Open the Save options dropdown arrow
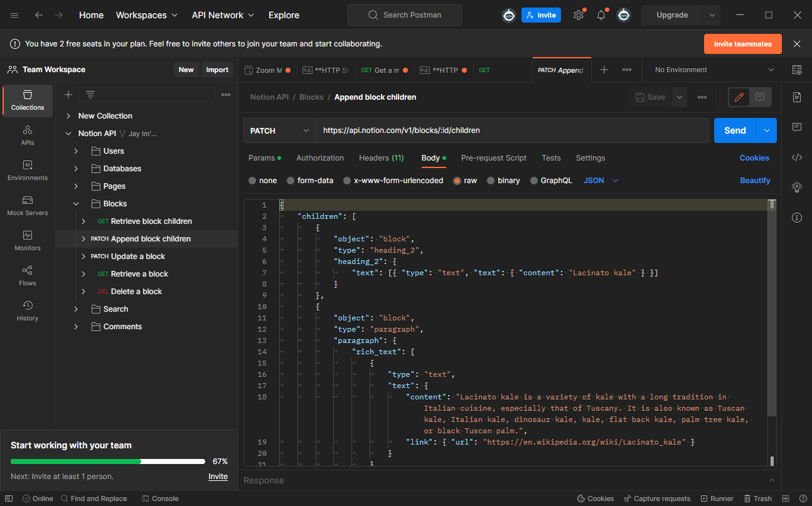The width and height of the screenshot is (812, 506). (x=679, y=97)
